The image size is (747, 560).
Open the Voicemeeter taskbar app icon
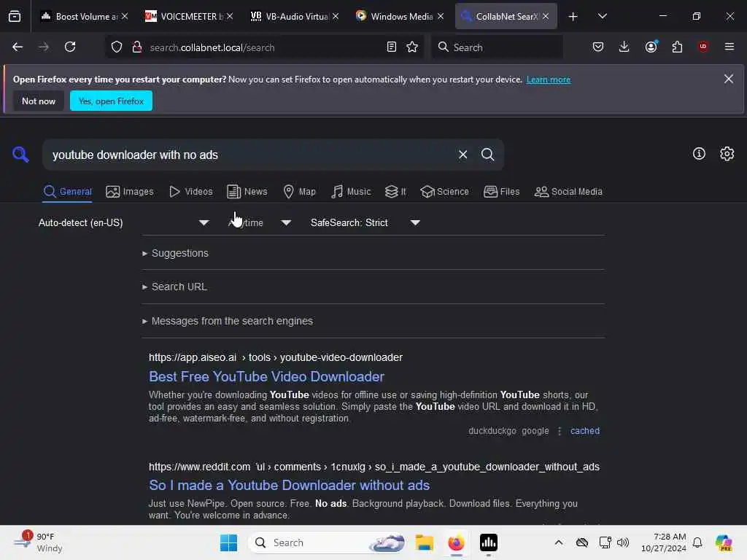point(488,542)
